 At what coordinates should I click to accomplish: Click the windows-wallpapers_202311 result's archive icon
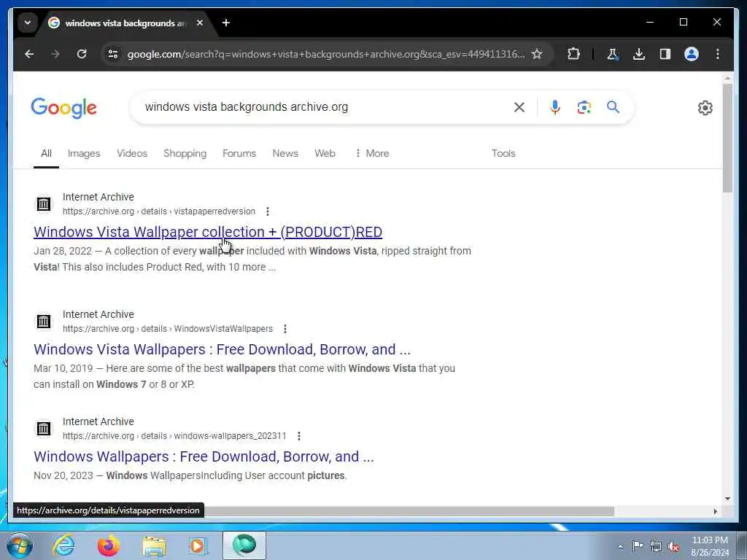coord(43,429)
